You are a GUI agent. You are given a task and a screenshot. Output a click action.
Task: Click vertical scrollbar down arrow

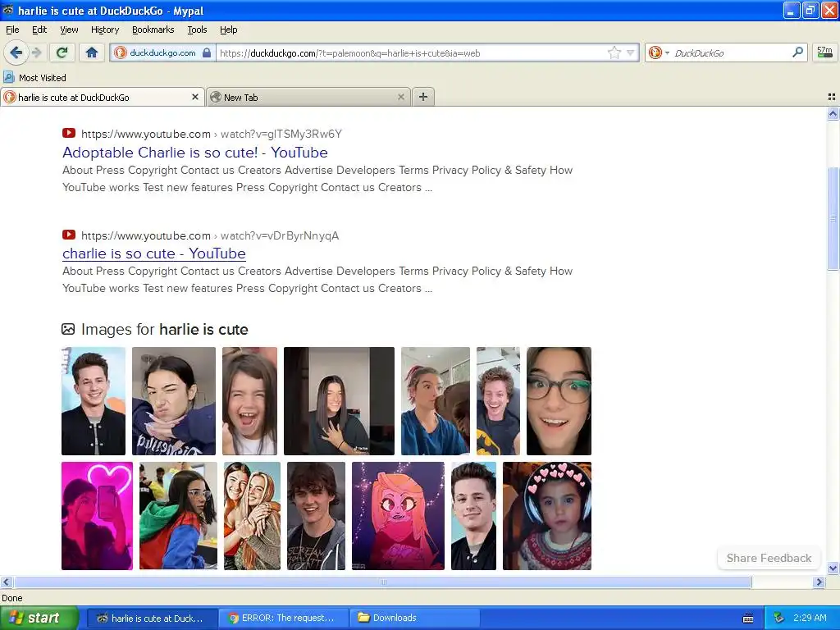tap(833, 568)
